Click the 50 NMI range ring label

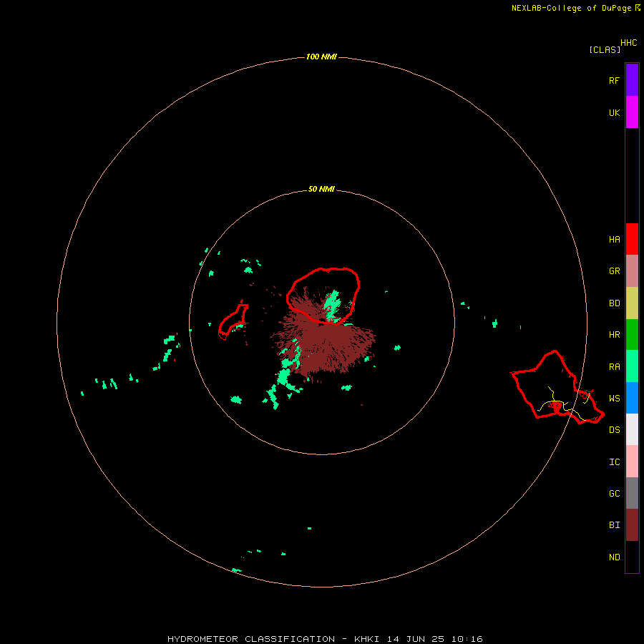321,189
